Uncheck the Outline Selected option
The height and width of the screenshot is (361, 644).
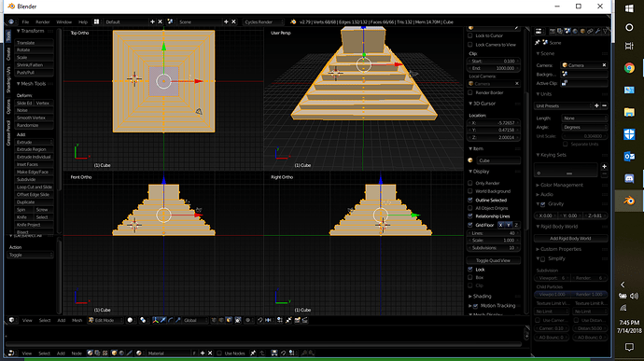coord(470,200)
